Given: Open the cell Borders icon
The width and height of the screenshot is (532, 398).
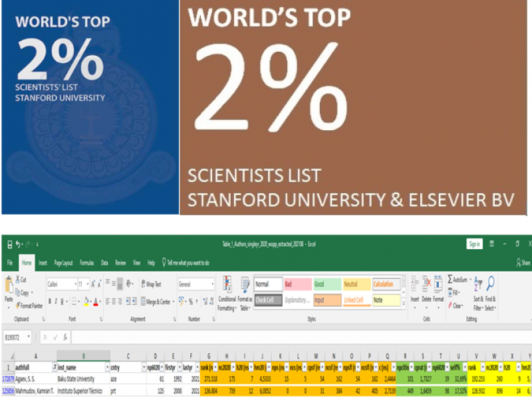Looking at the screenshot, I should [74, 301].
